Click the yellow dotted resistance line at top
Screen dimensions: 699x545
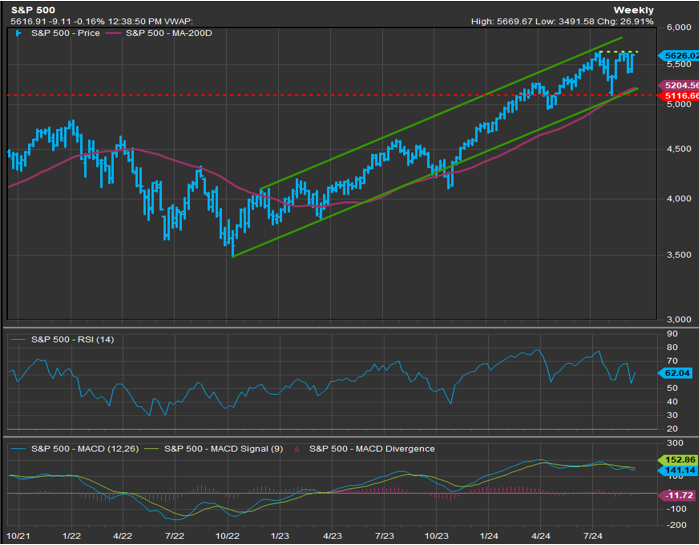[x=618, y=52]
